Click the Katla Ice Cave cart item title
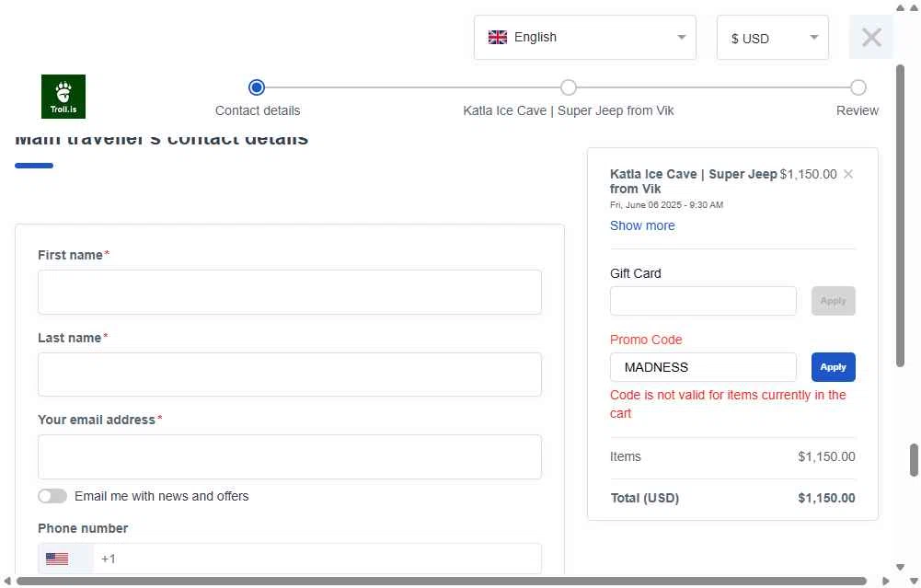The height and width of the screenshot is (588, 921). [x=693, y=181]
